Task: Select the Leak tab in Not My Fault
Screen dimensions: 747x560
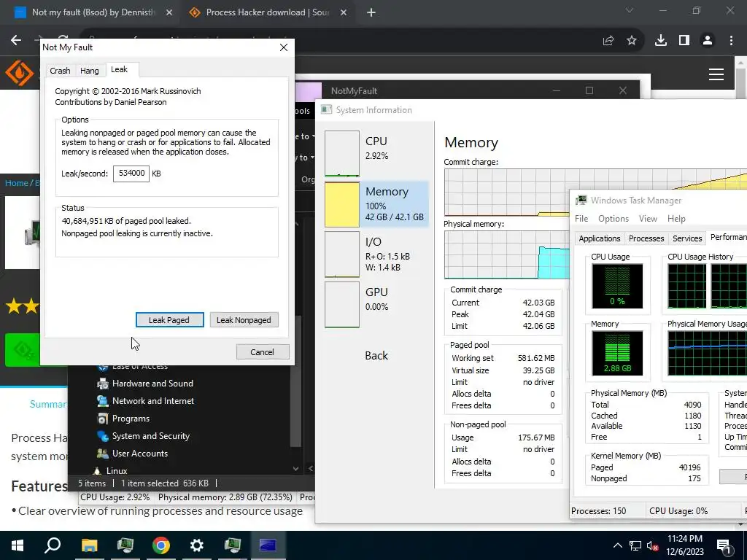Action: (x=119, y=69)
